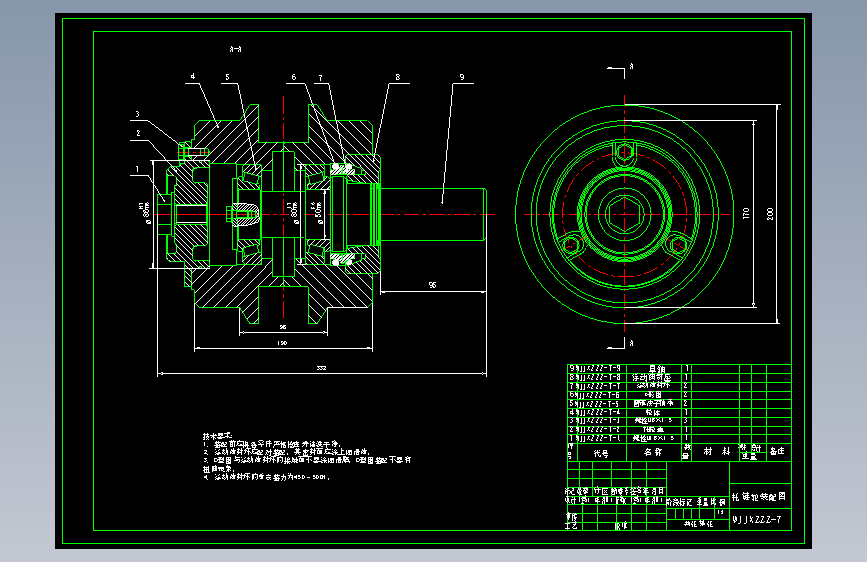The width and height of the screenshot is (867, 562).
Task: Select balloon number 1 callout
Action: (x=137, y=169)
